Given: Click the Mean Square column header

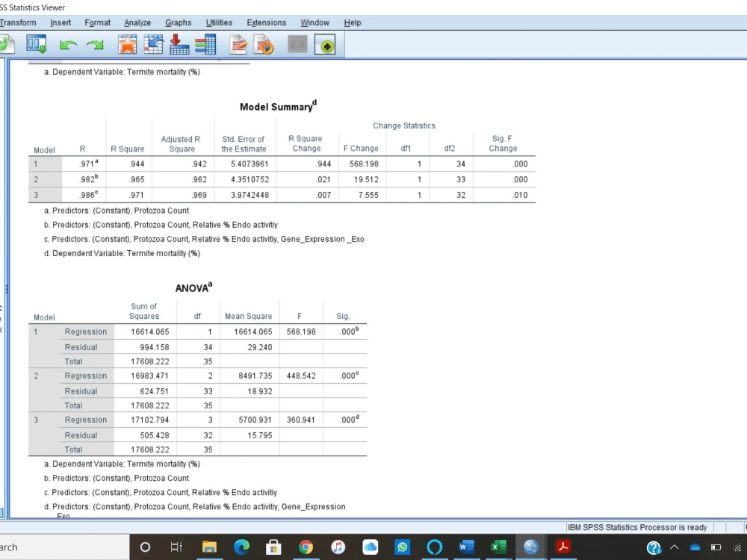Looking at the screenshot, I should click(249, 316).
